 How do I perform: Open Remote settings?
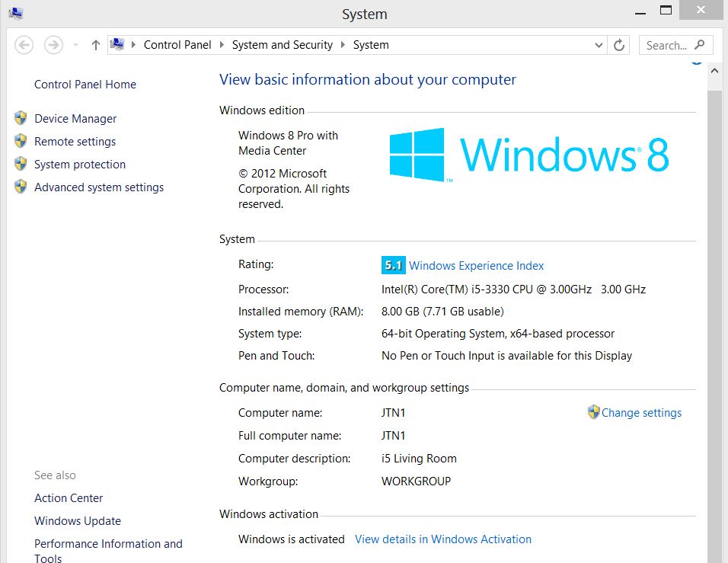pos(75,141)
